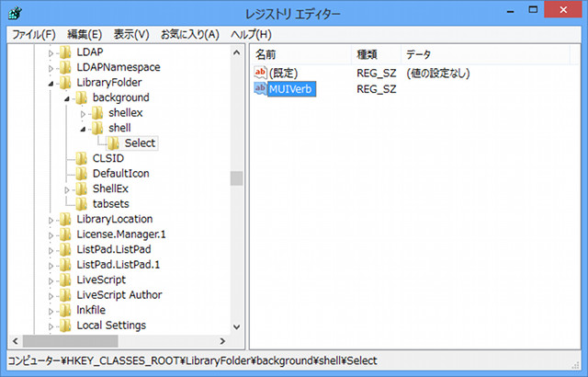Select the CLSID key label
This screenshot has height=377, width=588.
(x=108, y=158)
